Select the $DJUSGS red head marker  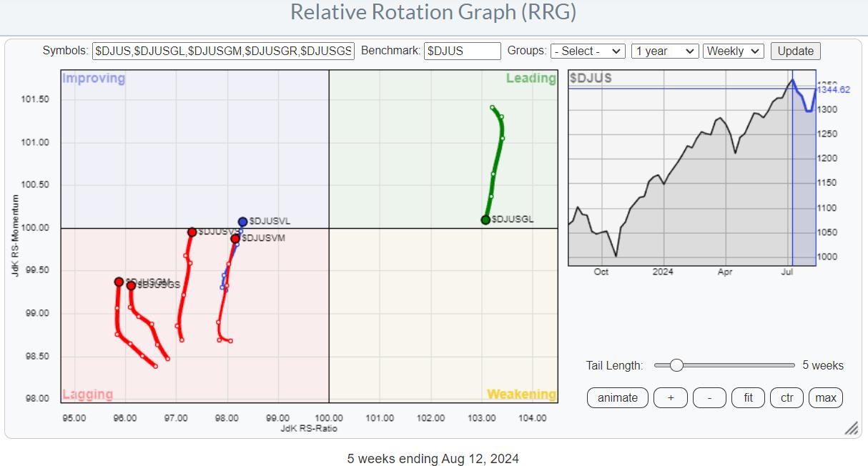tap(132, 286)
